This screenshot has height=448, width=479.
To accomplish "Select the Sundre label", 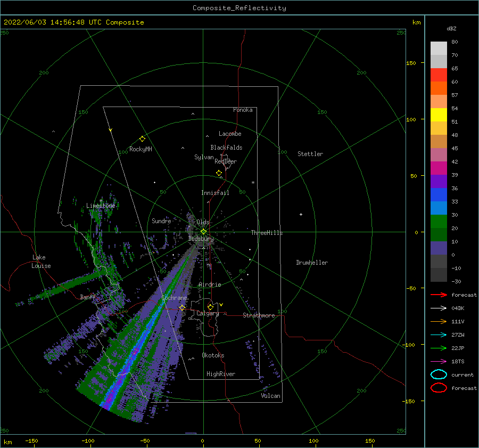I will pos(162,221).
